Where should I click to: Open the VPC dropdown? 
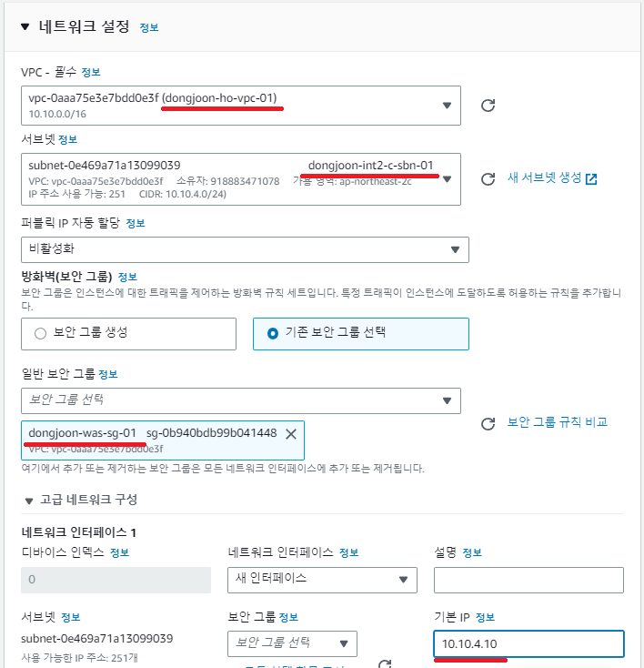point(241,106)
